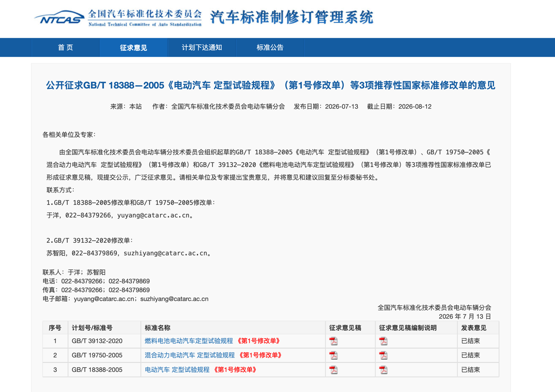Image resolution: width=555 pixels, height=392 pixels.
Task: Click red 《第1号修改单》 in row 3
Action: tap(234, 370)
